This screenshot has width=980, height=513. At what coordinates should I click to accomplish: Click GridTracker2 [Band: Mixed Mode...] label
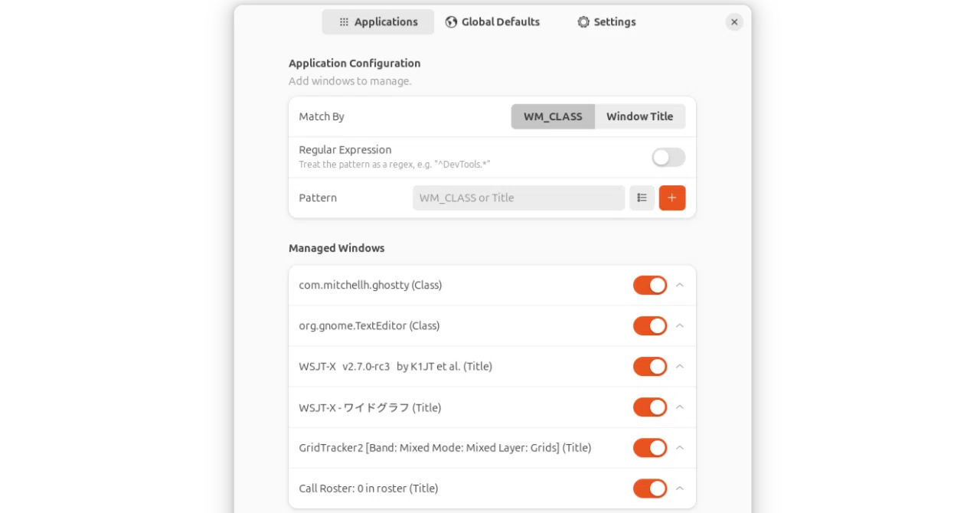(x=445, y=448)
